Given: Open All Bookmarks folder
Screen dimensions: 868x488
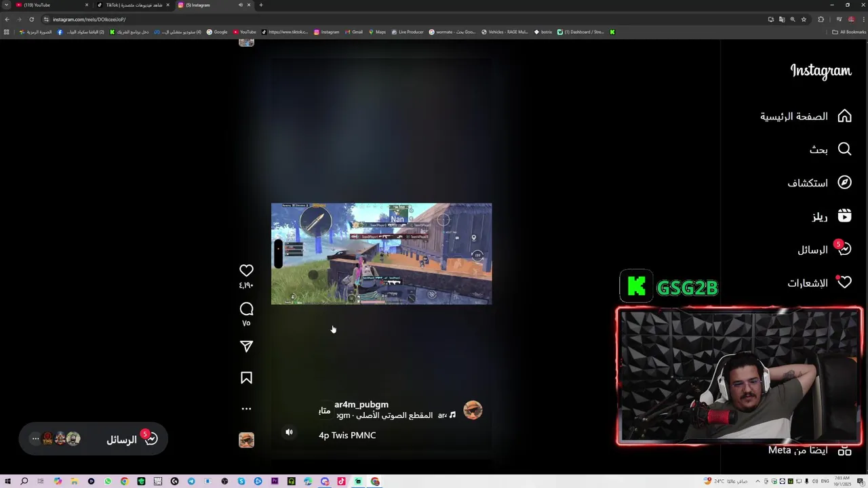Looking at the screenshot, I should pyautogui.click(x=849, y=32).
